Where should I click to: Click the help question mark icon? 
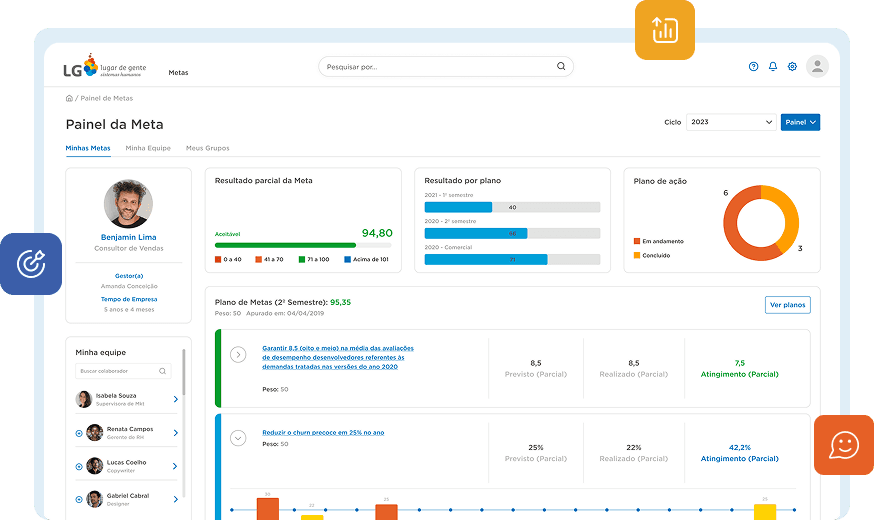point(753,67)
